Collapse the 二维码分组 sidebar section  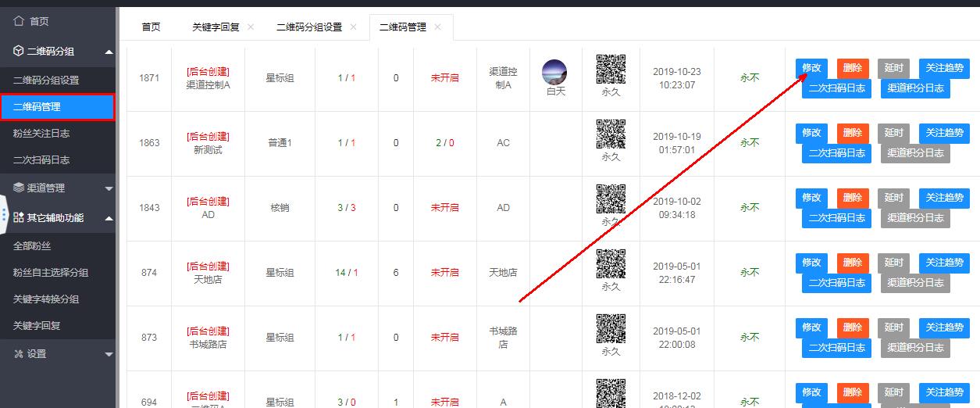[58, 51]
